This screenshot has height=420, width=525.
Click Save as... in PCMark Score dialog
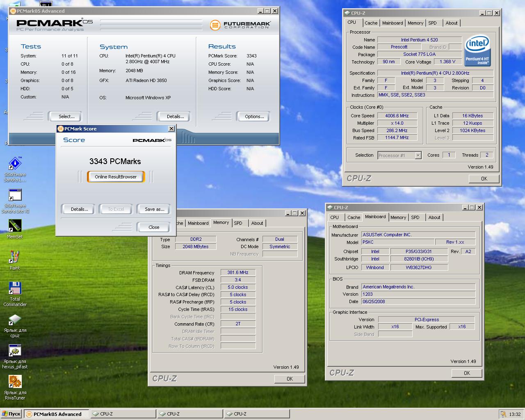click(154, 209)
